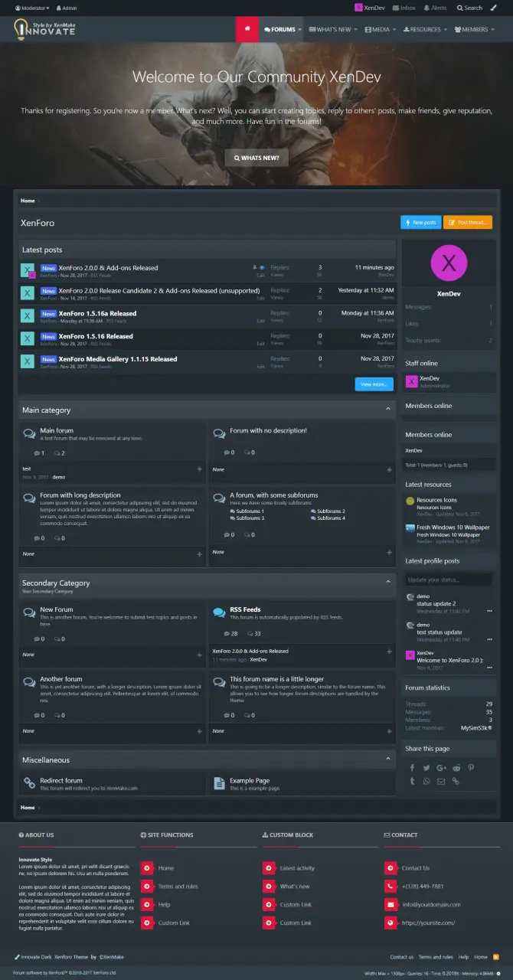The height and width of the screenshot is (980, 513).
Task: Click the Example Page document icon
Action: click(219, 784)
